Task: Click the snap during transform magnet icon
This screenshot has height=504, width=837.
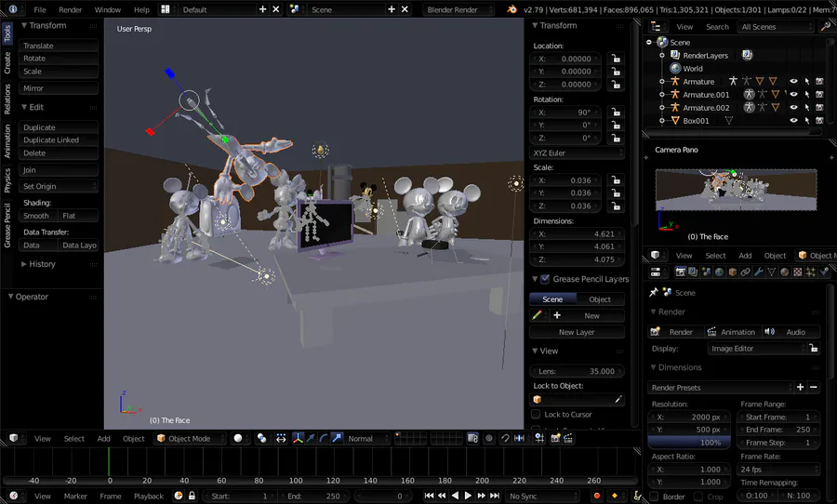Action: point(505,438)
